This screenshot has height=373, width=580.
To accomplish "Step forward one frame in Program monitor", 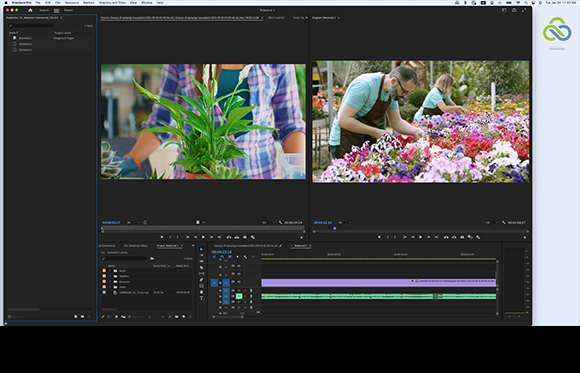I will point(428,237).
